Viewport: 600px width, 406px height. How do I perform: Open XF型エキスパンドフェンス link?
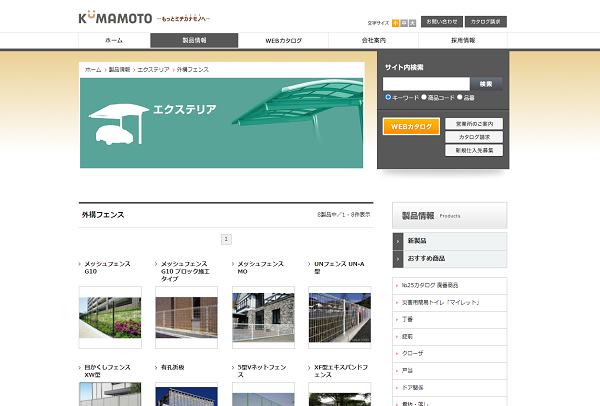pyautogui.click(x=341, y=371)
